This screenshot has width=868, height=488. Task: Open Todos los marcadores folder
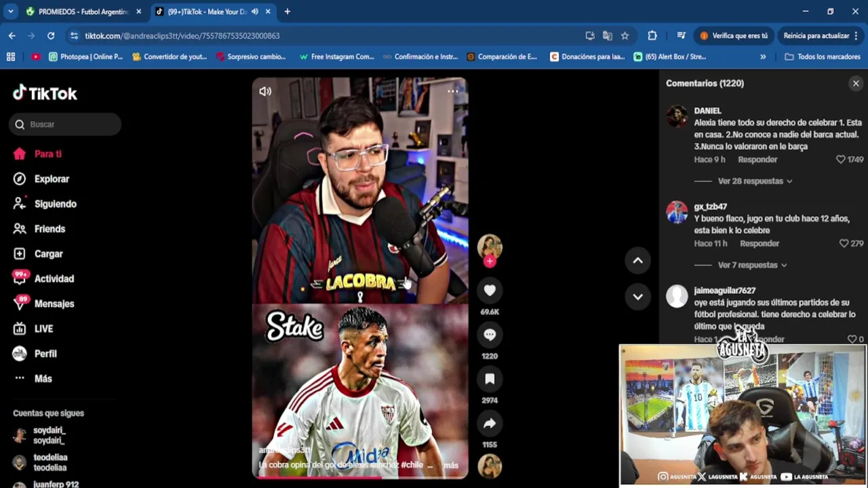pyautogui.click(x=822, y=57)
